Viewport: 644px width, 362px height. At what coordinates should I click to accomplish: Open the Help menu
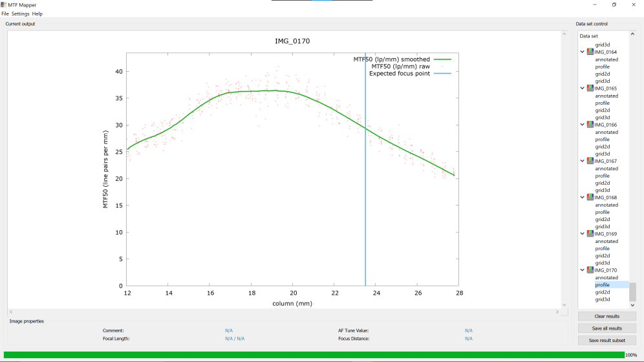(38, 14)
